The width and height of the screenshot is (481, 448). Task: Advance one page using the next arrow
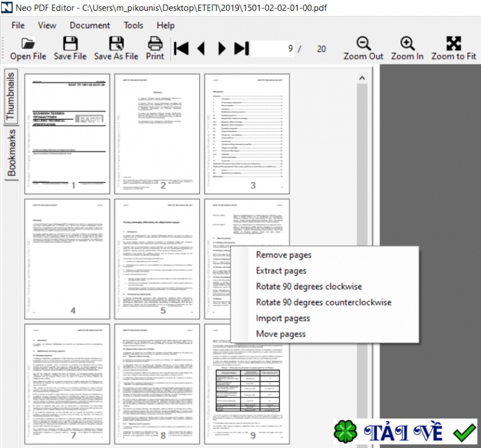pos(221,49)
